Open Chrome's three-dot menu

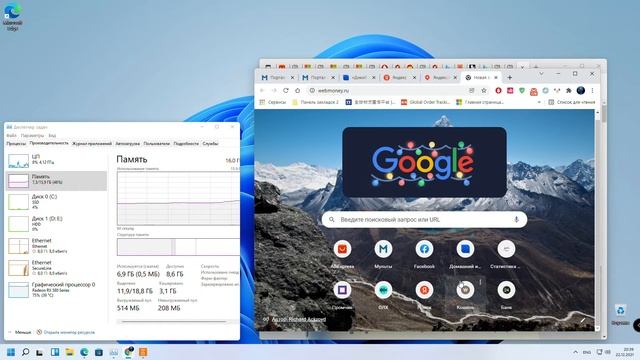(x=592, y=91)
